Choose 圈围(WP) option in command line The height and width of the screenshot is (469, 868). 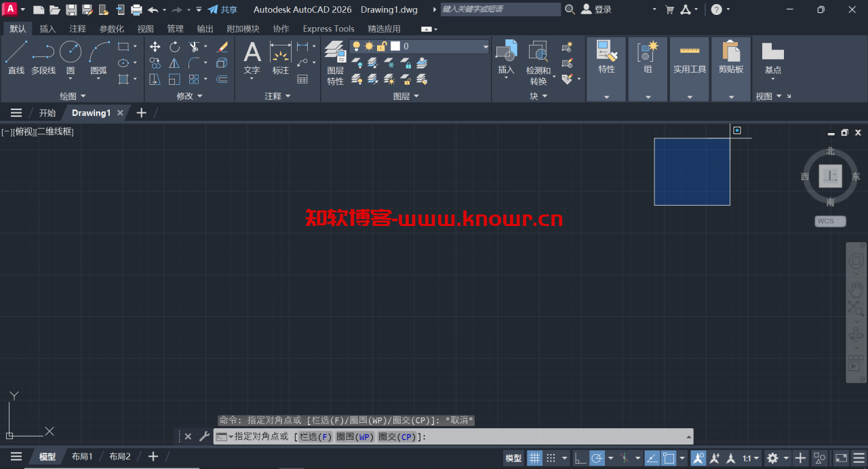[355, 436]
